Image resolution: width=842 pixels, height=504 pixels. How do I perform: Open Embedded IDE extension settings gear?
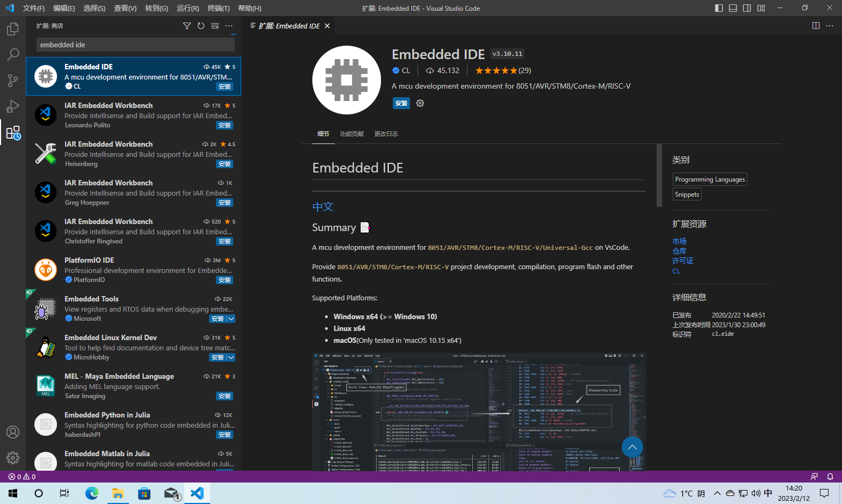point(420,103)
